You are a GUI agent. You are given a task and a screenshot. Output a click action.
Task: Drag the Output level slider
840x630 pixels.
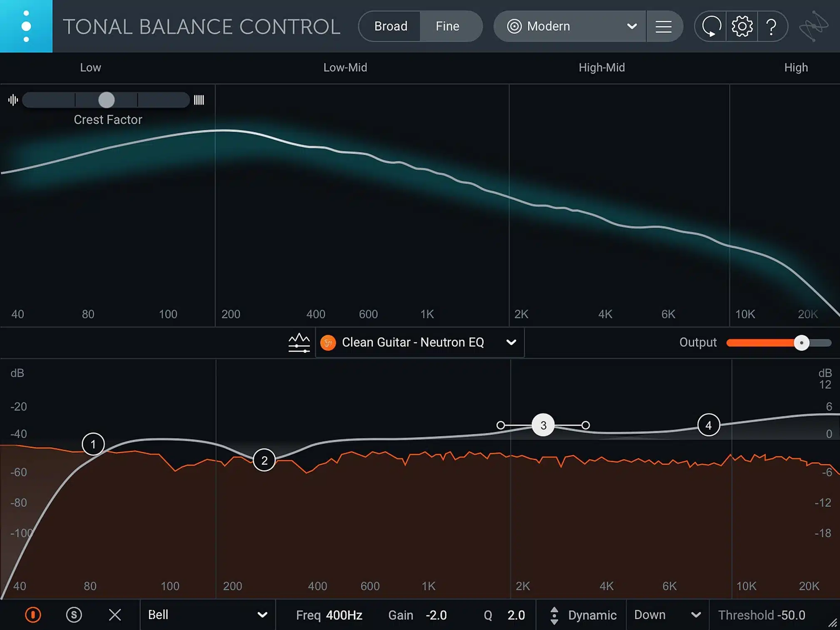click(801, 343)
